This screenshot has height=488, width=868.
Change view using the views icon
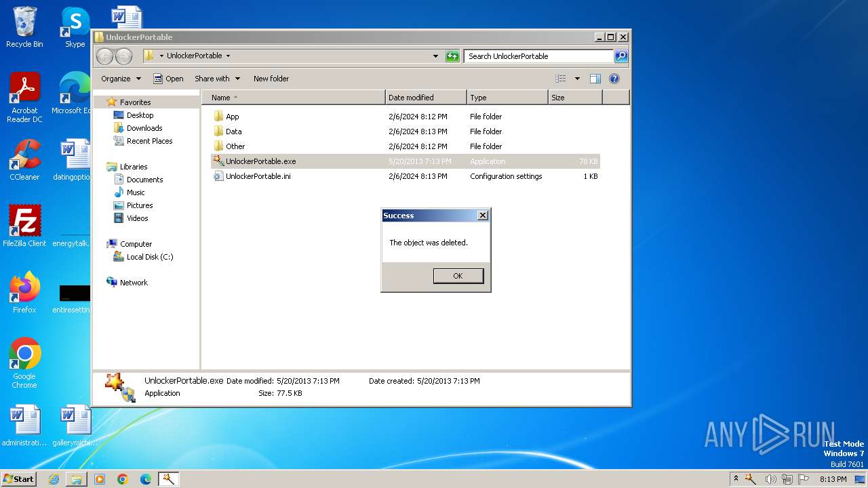560,79
